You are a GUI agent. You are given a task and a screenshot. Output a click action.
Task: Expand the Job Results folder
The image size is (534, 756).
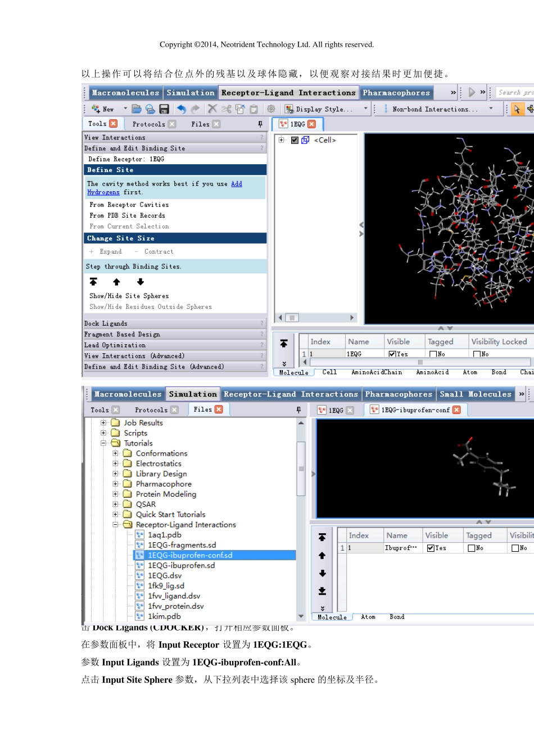click(103, 422)
